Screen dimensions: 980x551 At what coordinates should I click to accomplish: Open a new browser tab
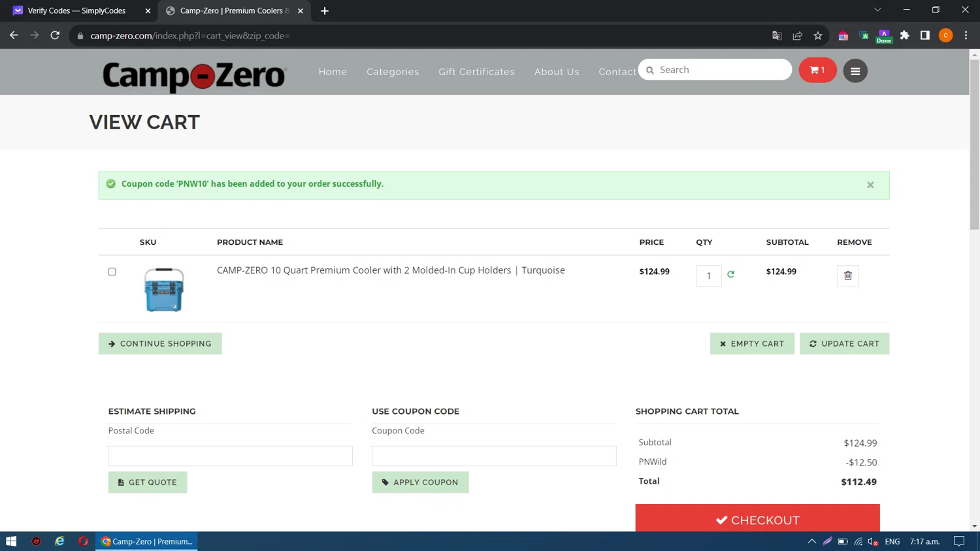(x=325, y=11)
